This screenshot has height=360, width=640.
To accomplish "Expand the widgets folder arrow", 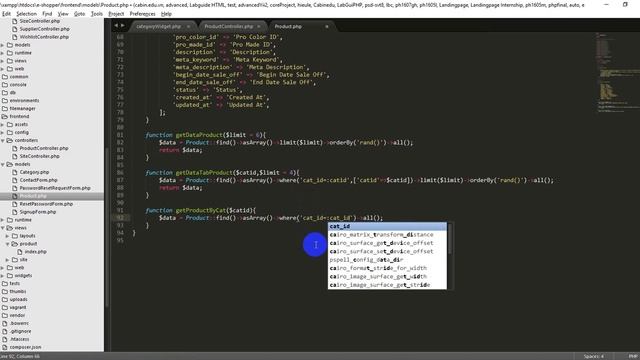I will pyautogui.click(x=3, y=276).
